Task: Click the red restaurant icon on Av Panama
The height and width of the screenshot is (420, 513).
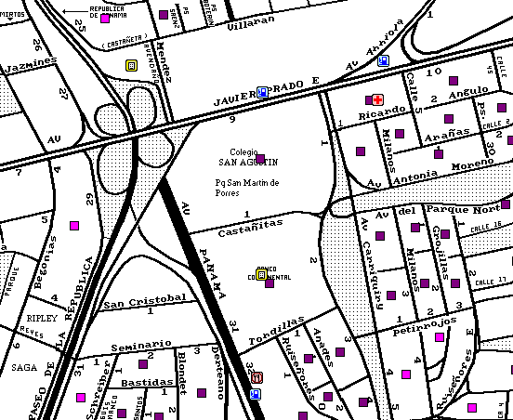Action: [x=257, y=378]
